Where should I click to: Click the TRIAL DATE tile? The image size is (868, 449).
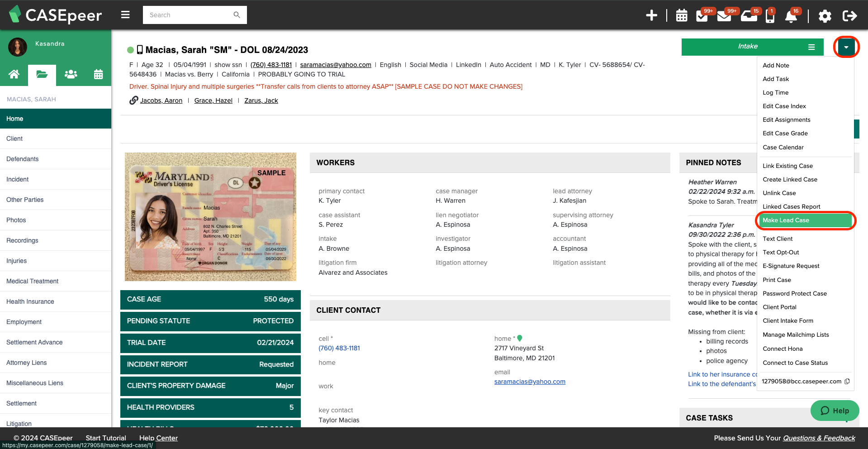coord(210,343)
